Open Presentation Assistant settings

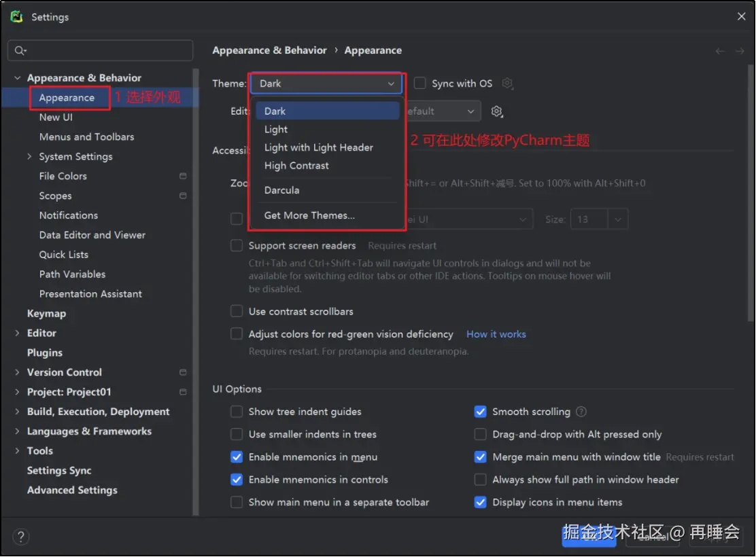coord(90,294)
